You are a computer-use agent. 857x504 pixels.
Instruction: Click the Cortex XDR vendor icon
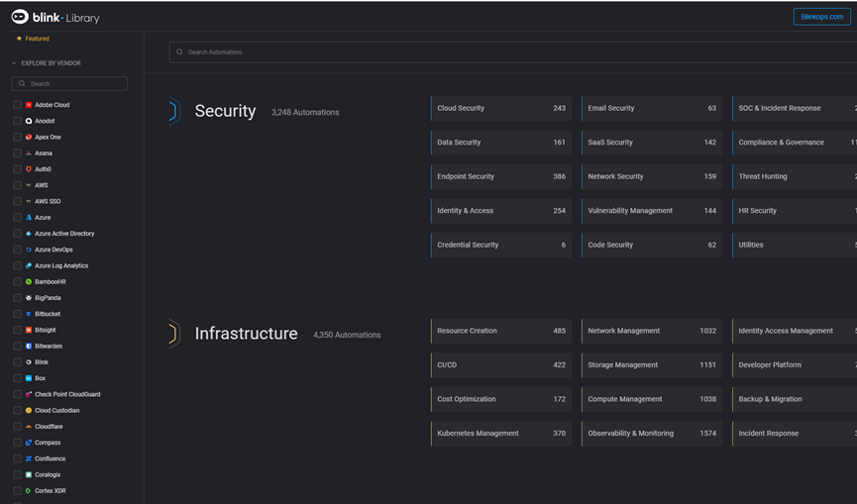click(x=29, y=491)
